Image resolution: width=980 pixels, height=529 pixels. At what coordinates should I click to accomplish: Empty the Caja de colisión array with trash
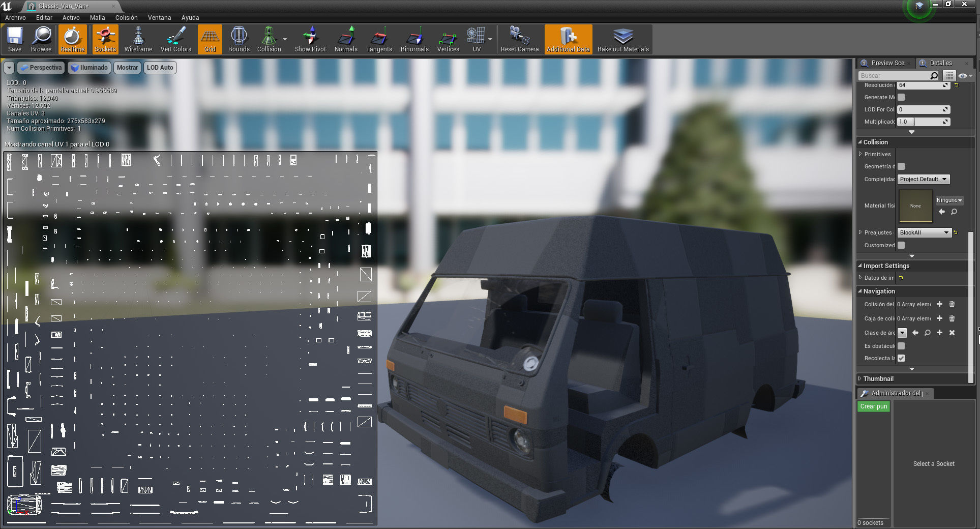(x=952, y=318)
